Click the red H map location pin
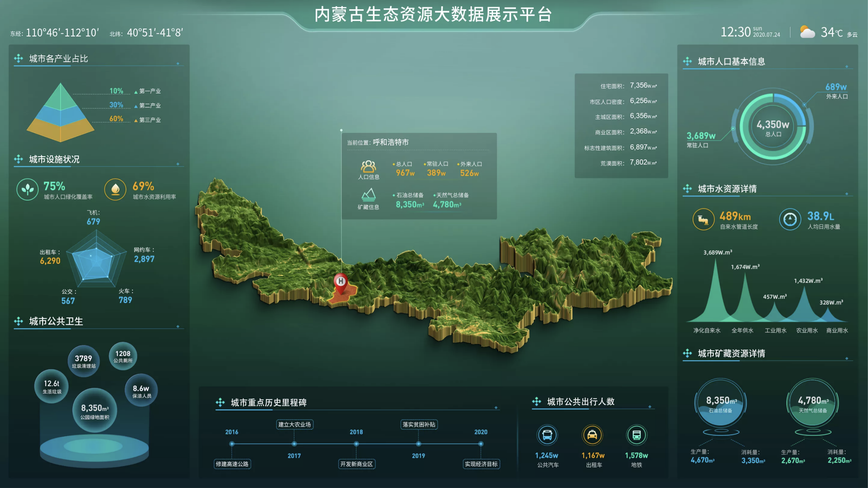The width and height of the screenshot is (868, 488). (341, 282)
